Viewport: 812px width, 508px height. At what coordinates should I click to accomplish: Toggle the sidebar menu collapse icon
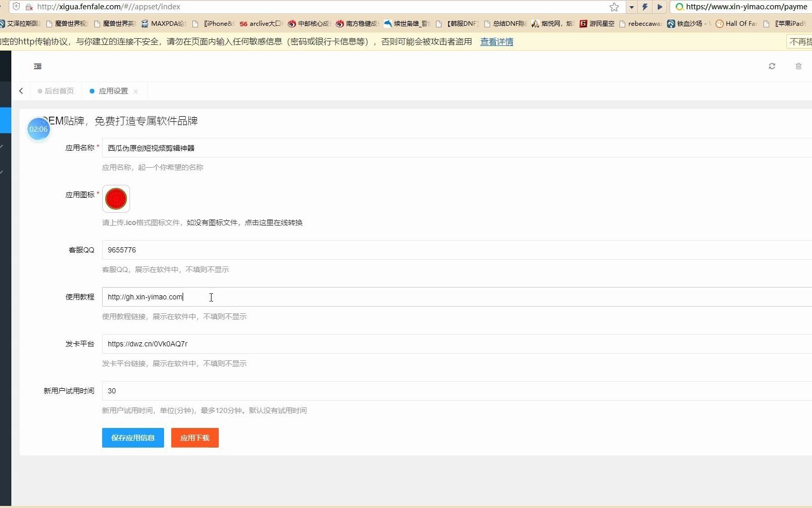pyautogui.click(x=38, y=66)
